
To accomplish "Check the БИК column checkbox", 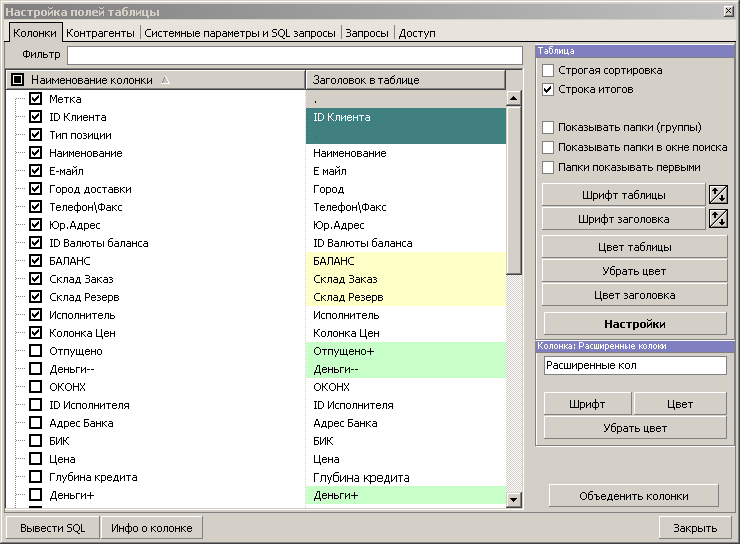I will (35, 441).
